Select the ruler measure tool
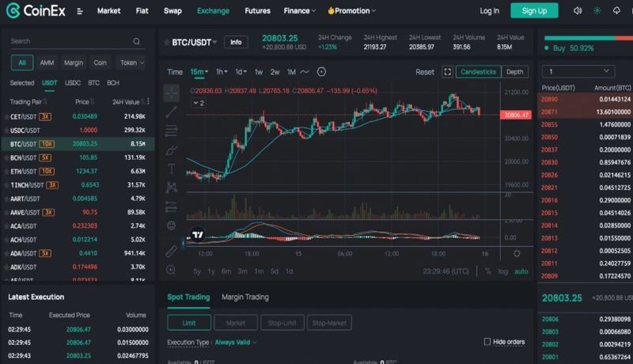The image size is (633, 364). tap(171, 251)
